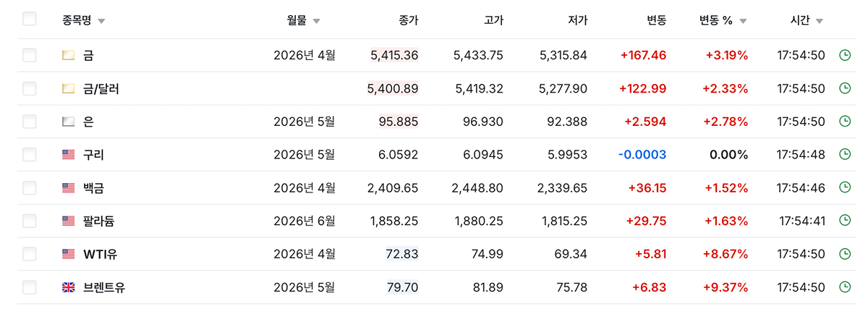The height and width of the screenshot is (309, 868).
Task: Click the 고가 column header
Action: pos(493,20)
